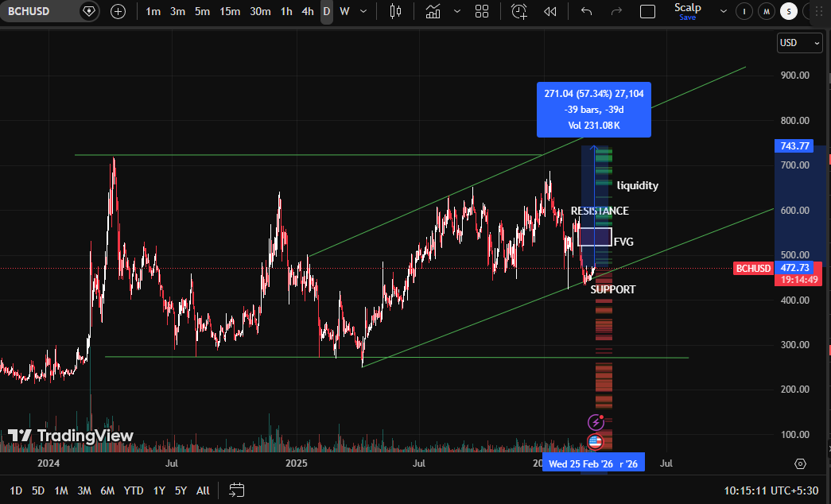
Task: Open the USD currency dropdown
Action: click(x=799, y=43)
